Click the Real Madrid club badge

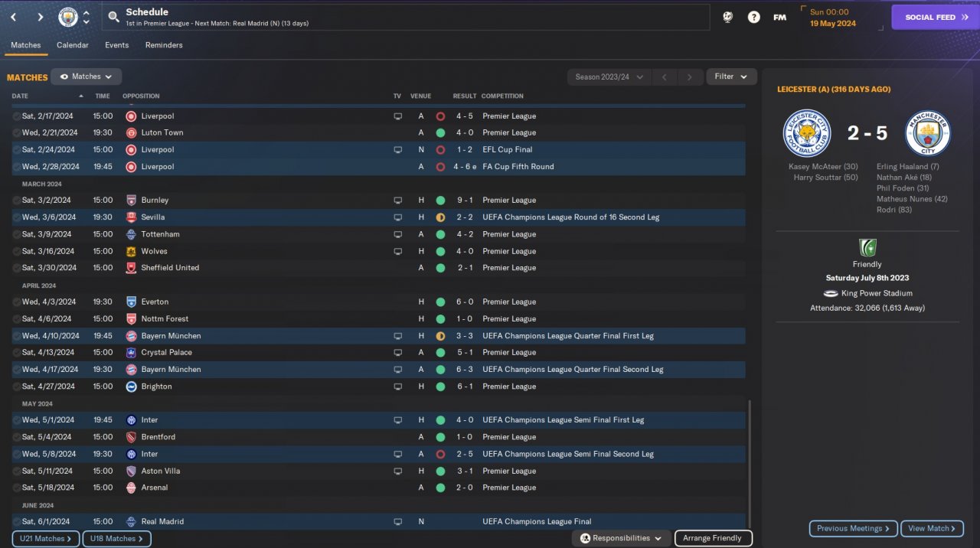(131, 522)
